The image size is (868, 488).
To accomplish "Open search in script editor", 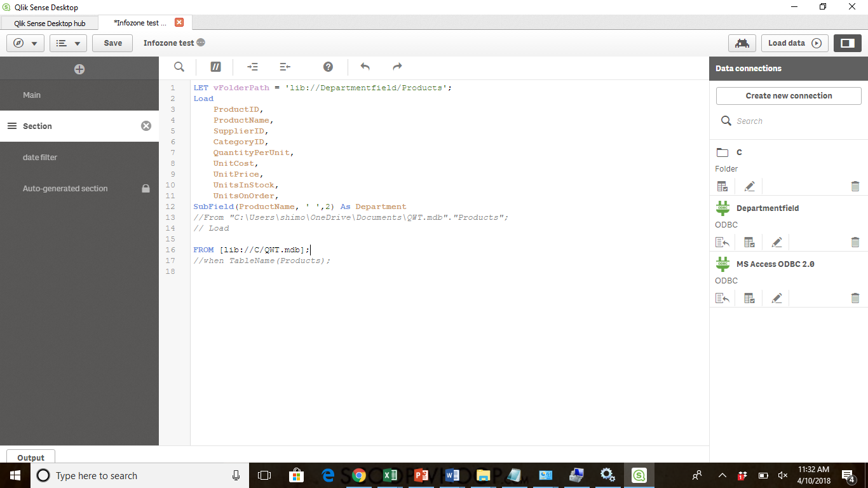I will [x=179, y=67].
